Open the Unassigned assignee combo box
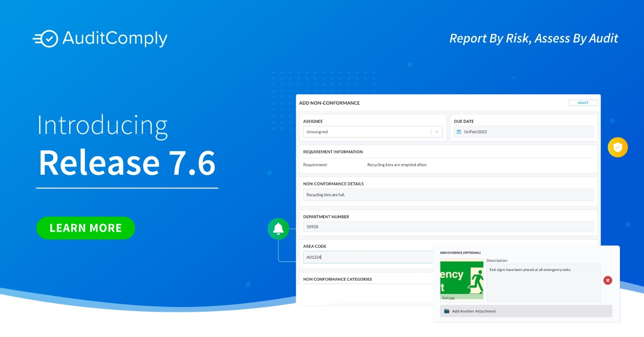This screenshot has height=337, width=644. pyautogui.click(x=373, y=132)
